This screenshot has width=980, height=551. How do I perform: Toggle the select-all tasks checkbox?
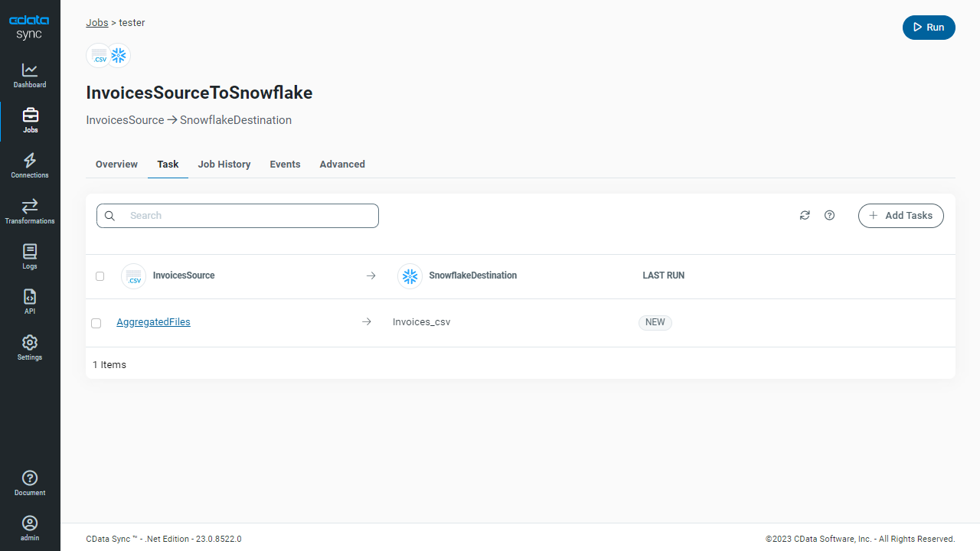click(x=100, y=276)
